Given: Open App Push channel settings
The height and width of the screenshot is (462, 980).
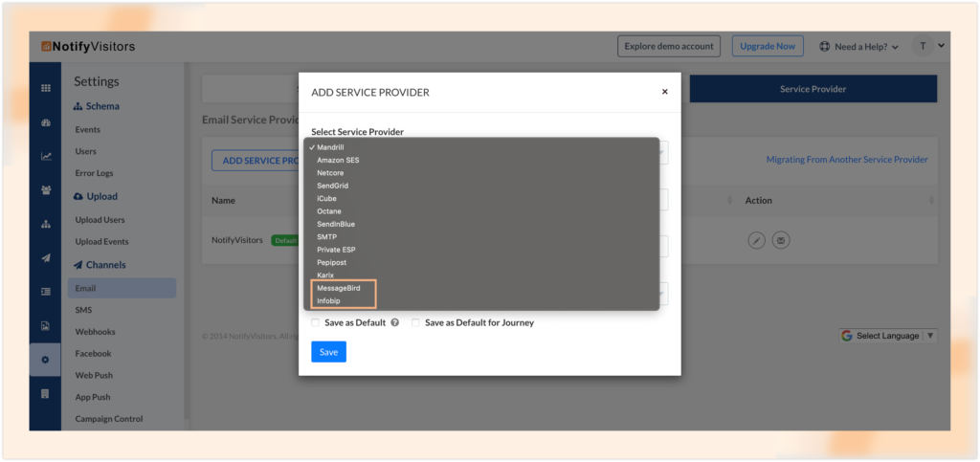Looking at the screenshot, I should tap(93, 397).
